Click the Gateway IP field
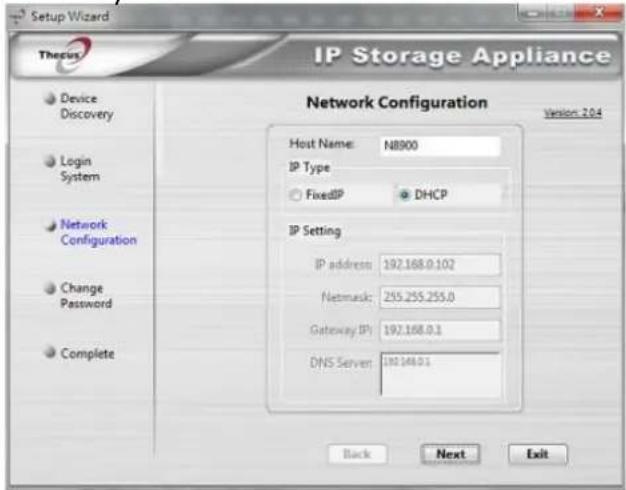The image size is (626, 490). [440, 330]
